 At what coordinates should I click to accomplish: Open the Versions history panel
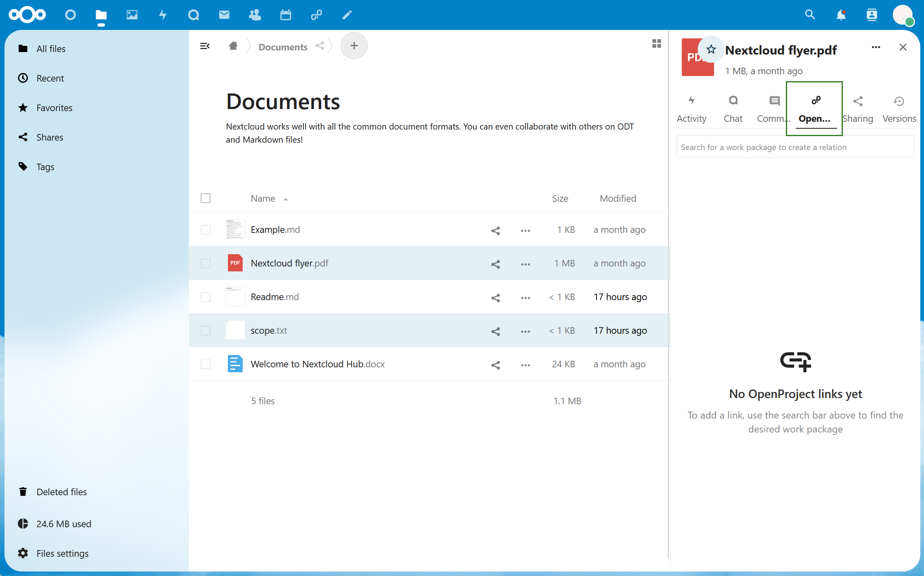point(899,107)
